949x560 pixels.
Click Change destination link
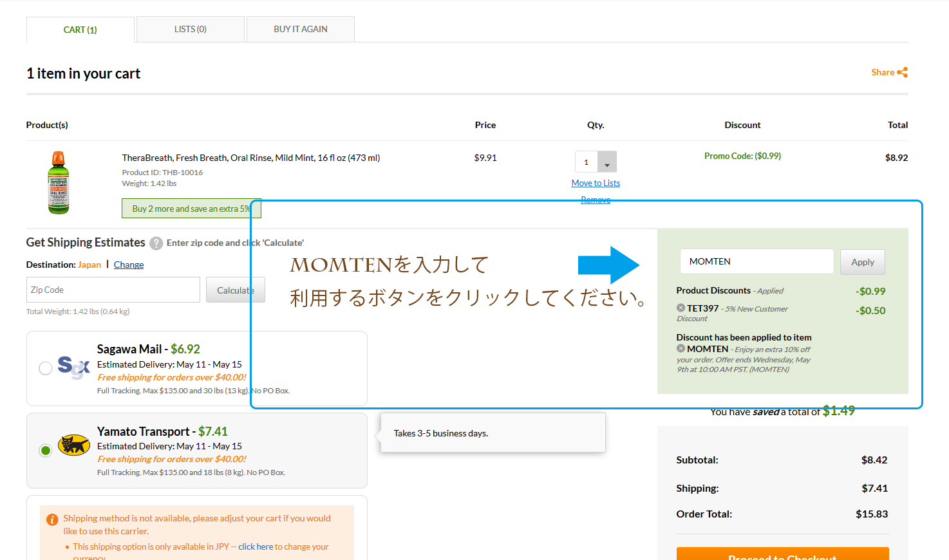tap(129, 265)
